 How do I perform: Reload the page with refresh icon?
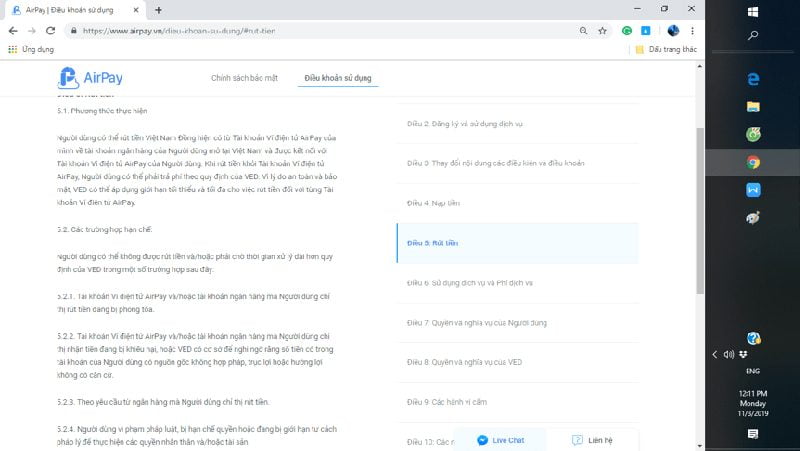[x=51, y=31]
